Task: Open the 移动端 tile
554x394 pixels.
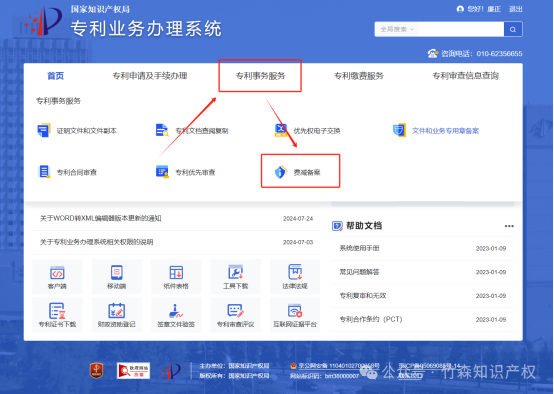Action: coord(117,277)
